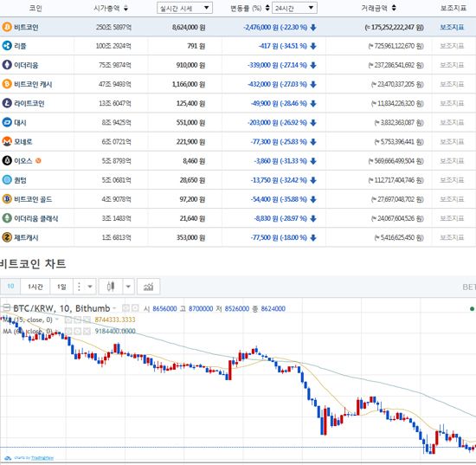Toggle visibility of MA 15 indicator
Viewport: 476px width, 465px height.
point(68,320)
